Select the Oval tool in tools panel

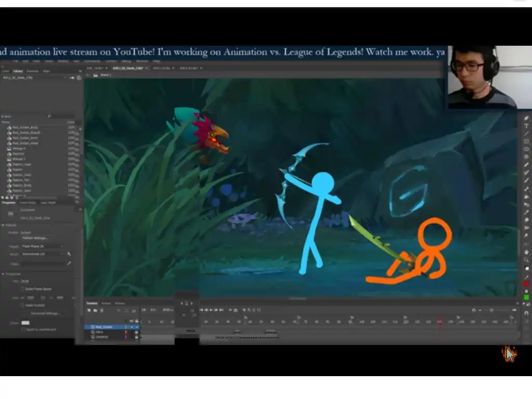click(x=526, y=149)
